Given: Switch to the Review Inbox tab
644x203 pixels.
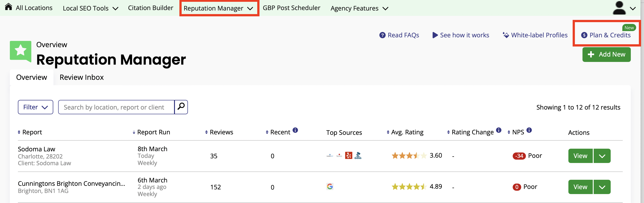Looking at the screenshot, I should tap(81, 77).
